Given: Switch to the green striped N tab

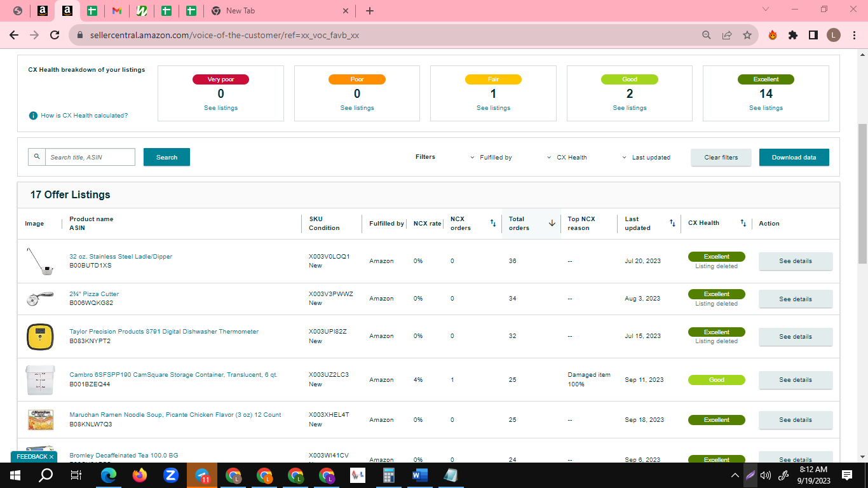Looking at the screenshot, I should (141, 11).
